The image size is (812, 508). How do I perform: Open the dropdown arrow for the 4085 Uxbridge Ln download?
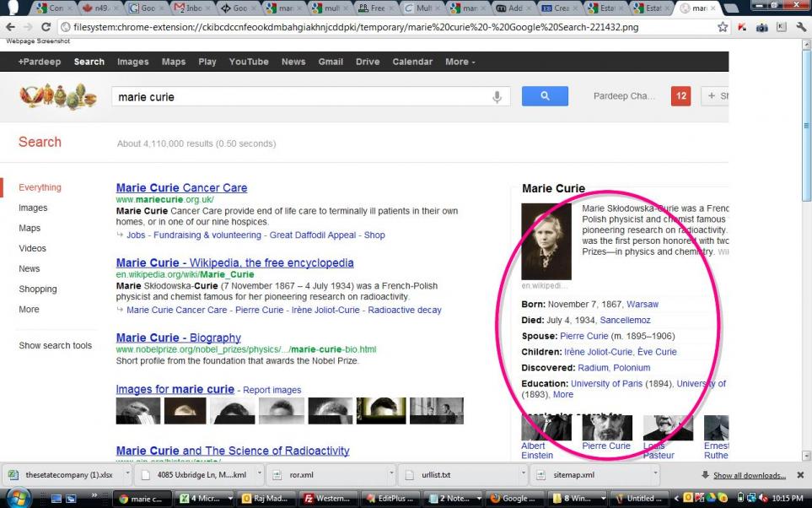point(259,473)
